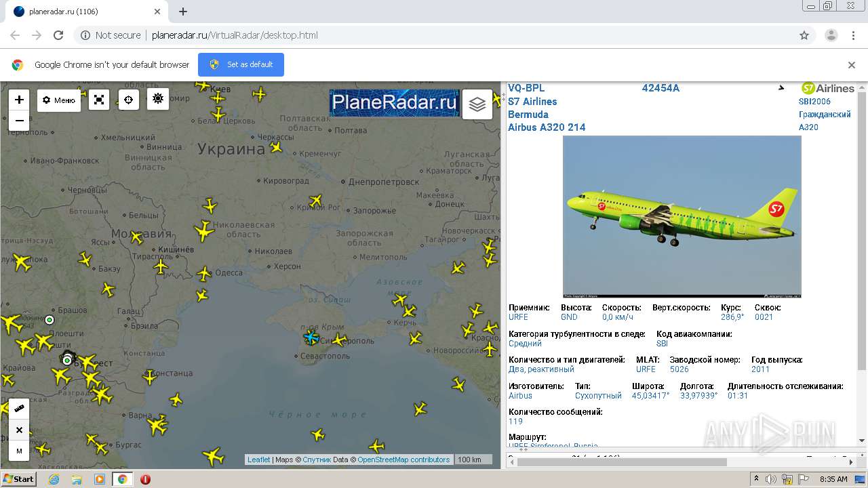Select the plane near Zaporozhye
This screenshot has height=488, width=868.
[x=315, y=201]
